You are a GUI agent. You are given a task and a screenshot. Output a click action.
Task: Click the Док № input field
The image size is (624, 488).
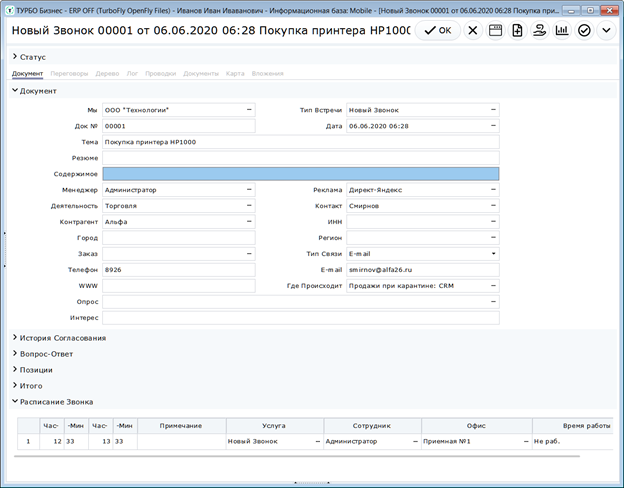coord(179,126)
